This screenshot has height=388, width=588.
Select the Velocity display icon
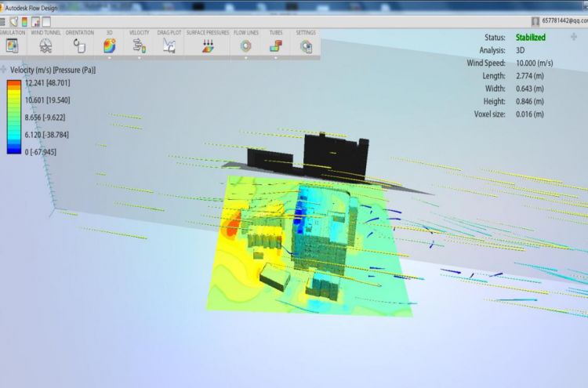pyautogui.click(x=139, y=45)
